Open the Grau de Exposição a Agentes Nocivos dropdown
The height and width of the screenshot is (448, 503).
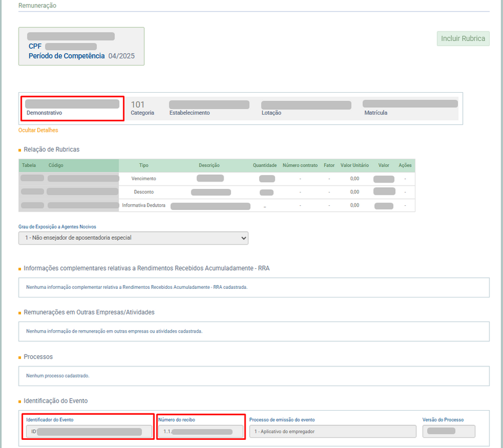133,238
